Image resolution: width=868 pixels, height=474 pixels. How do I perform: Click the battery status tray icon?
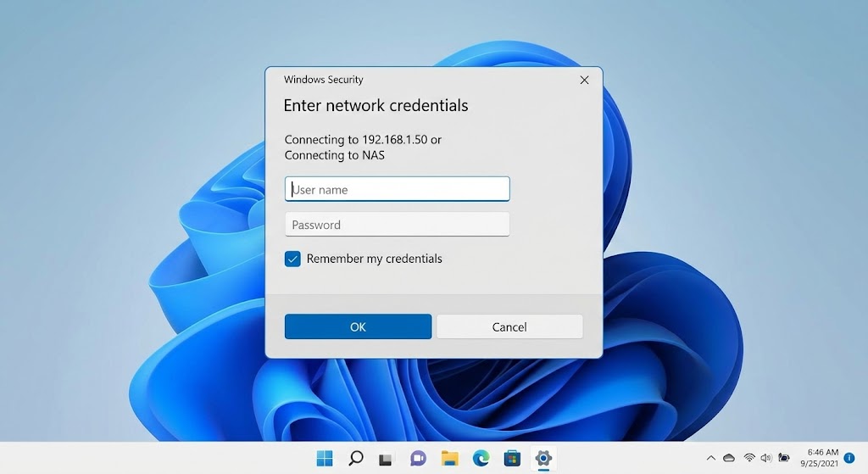pos(784,458)
